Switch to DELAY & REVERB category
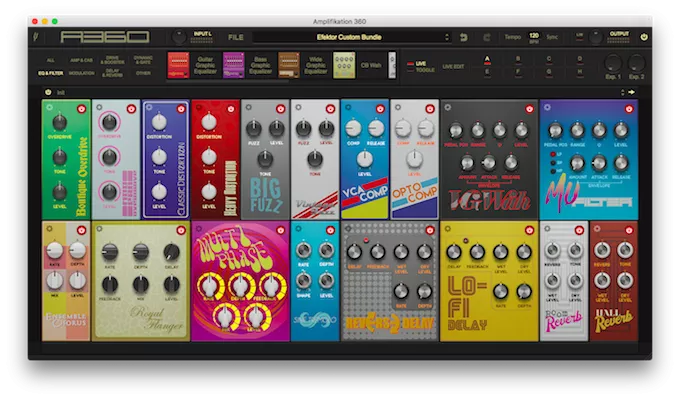The width and height of the screenshot is (680, 400). click(112, 72)
